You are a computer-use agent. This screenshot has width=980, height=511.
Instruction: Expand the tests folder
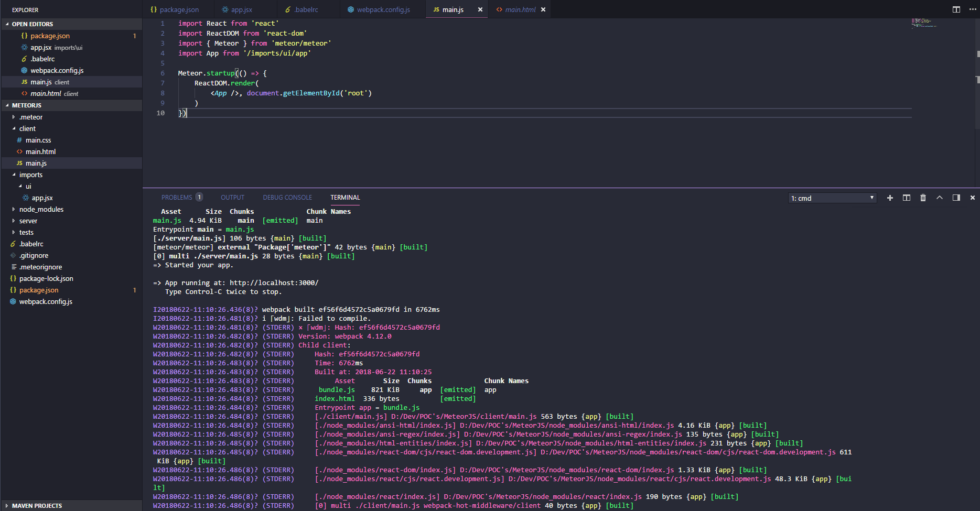(71, 232)
